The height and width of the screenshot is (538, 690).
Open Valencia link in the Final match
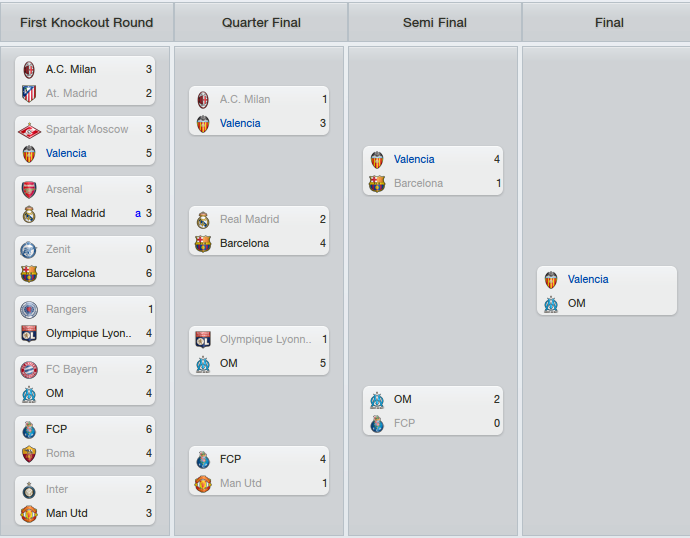[588, 279]
